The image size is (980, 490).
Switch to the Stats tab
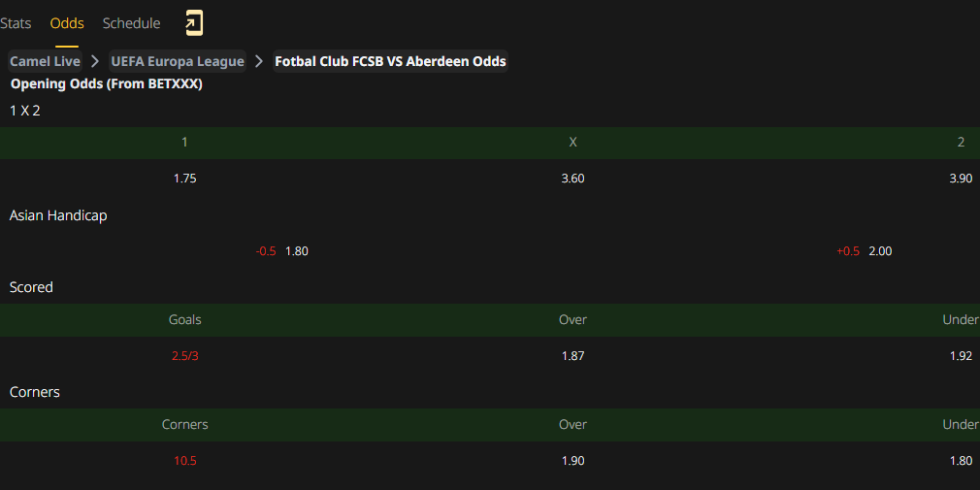tap(16, 23)
